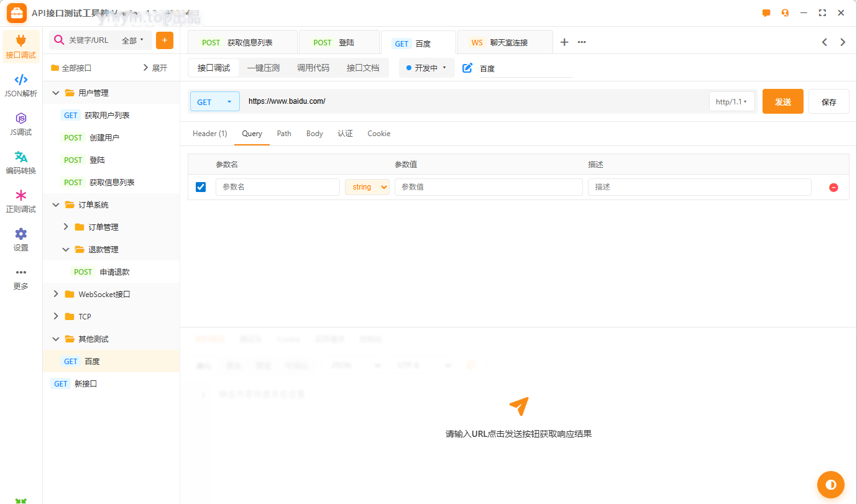This screenshot has height=504, width=857.
Task: Open the JS调试 tool
Action: (21, 124)
